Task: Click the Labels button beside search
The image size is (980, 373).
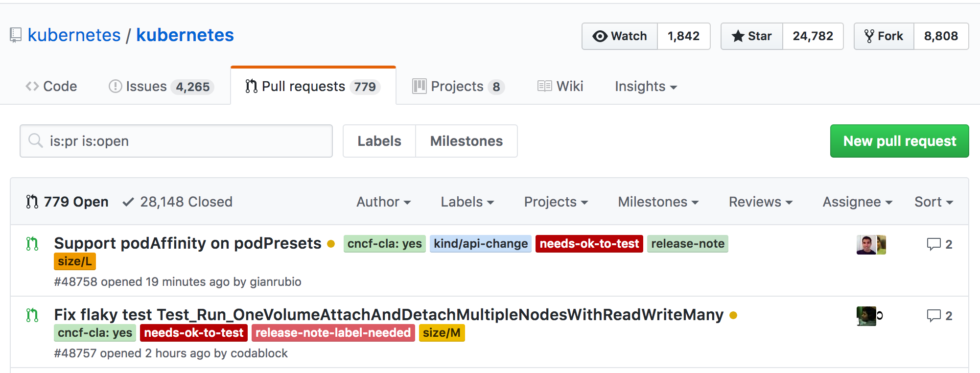Action: coord(379,141)
